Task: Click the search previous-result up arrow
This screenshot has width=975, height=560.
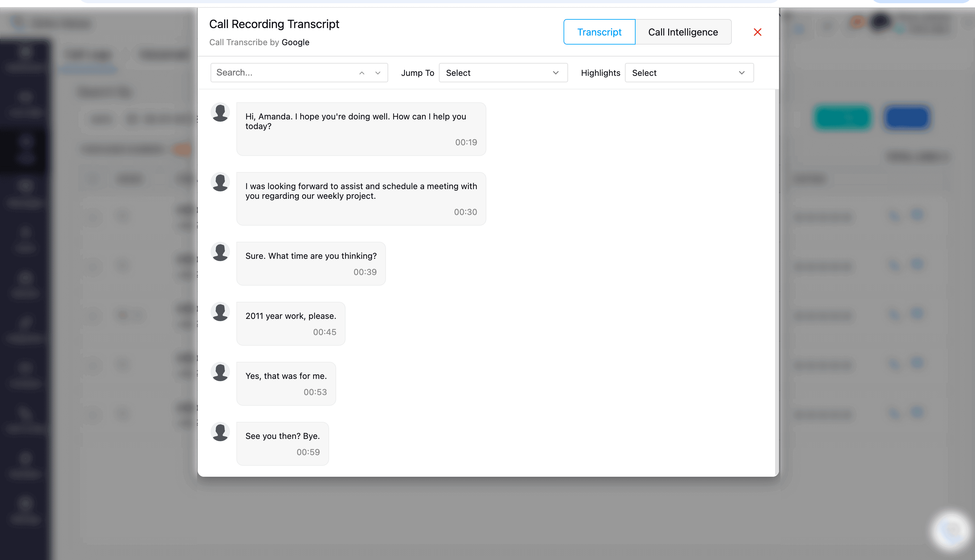Action: [362, 73]
